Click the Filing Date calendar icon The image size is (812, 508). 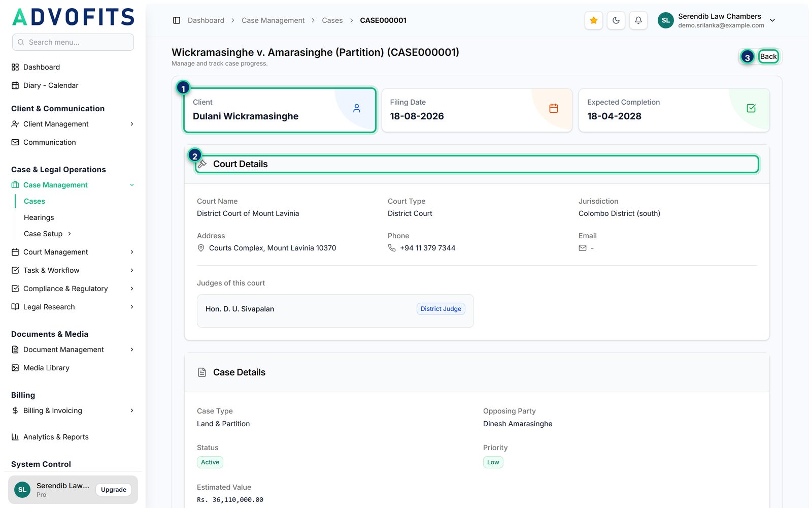[x=554, y=108]
